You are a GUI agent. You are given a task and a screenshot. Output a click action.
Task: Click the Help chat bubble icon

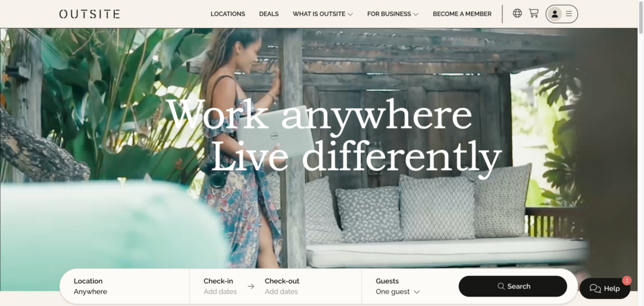595,288
